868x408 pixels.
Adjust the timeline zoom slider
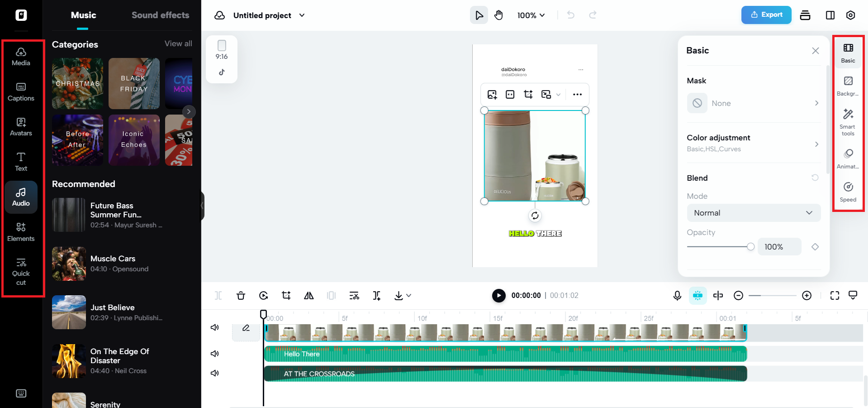click(773, 296)
